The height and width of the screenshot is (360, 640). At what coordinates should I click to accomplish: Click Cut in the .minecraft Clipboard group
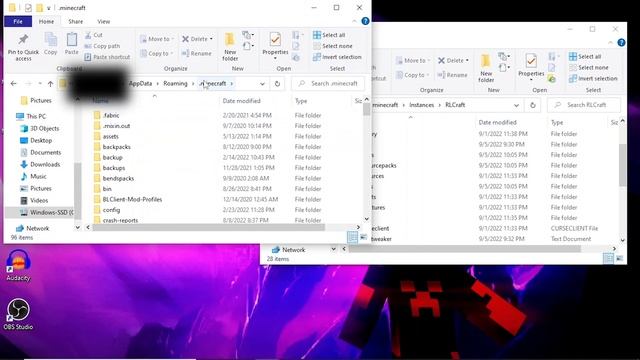[x=94, y=35]
